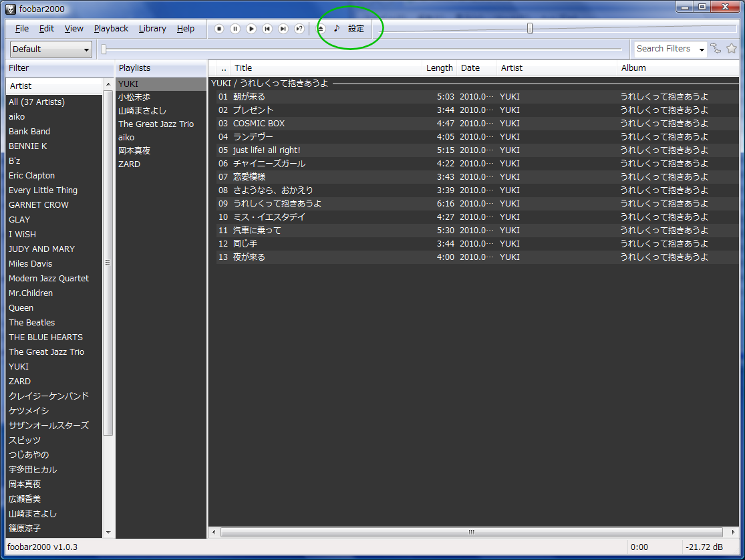This screenshot has height=560, width=745.
Task: Open the Edit menu
Action: [47, 29]
